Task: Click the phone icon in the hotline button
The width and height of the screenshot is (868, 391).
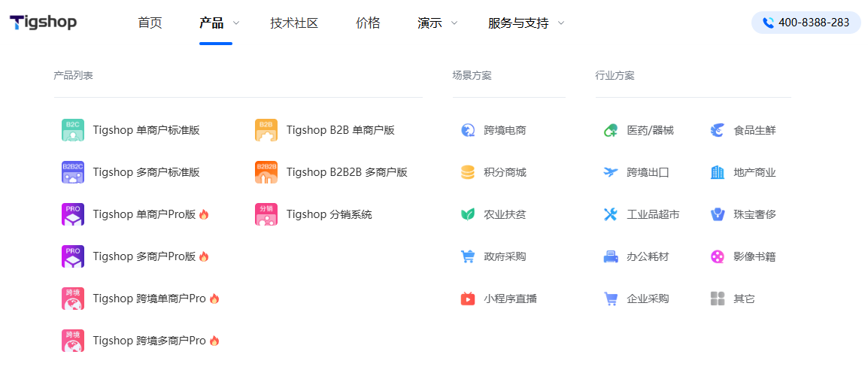Action: point(769,23)
